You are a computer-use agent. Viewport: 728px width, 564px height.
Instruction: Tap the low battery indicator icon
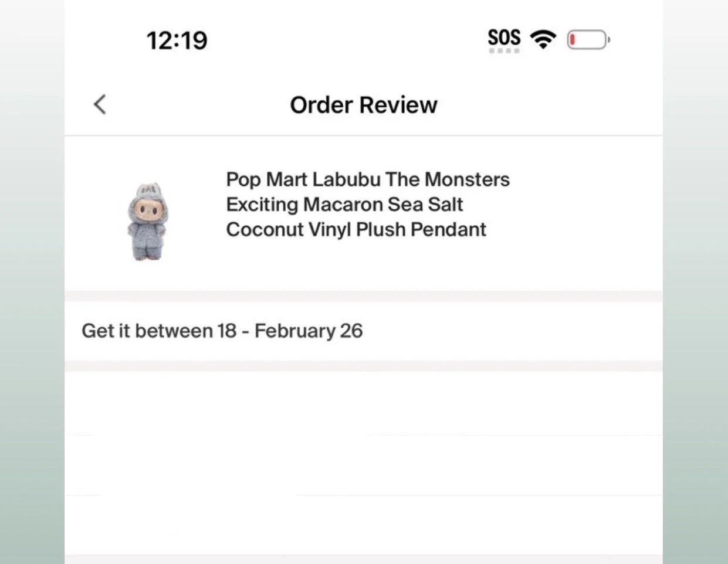(x=588, y=40)
